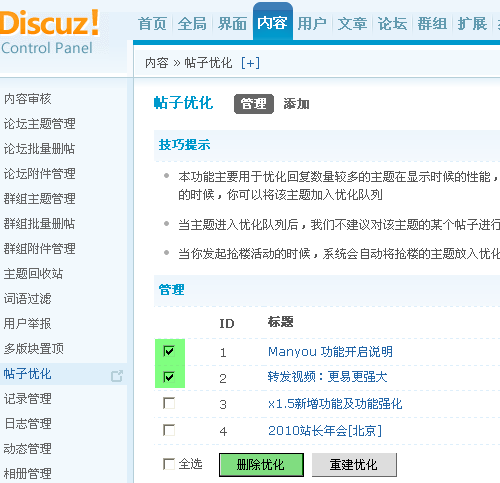This screenshot has width=500, height=483.
Task: Expand breadcrumb [+] shortcut
Action: pyautogui.click(x=250, y=63)
